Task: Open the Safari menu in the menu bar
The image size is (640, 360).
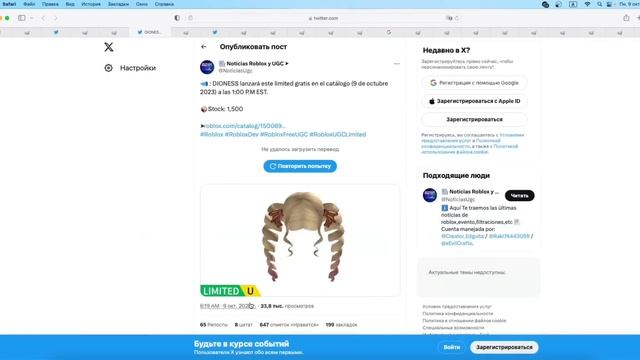Action: [9, 4]
